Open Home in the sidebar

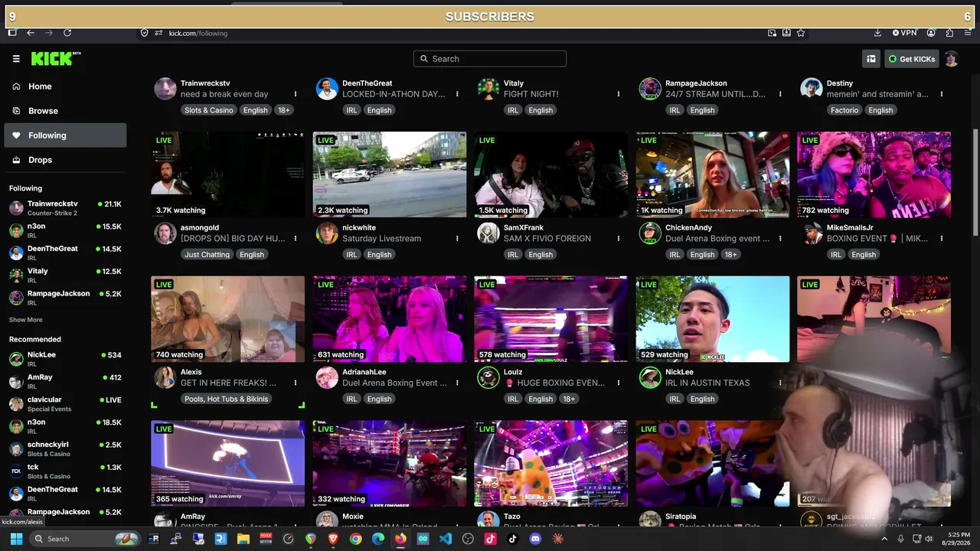pos(66,86)
